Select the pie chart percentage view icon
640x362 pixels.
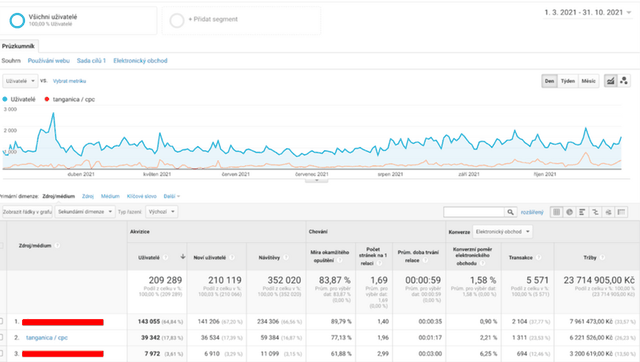(569, 212)
